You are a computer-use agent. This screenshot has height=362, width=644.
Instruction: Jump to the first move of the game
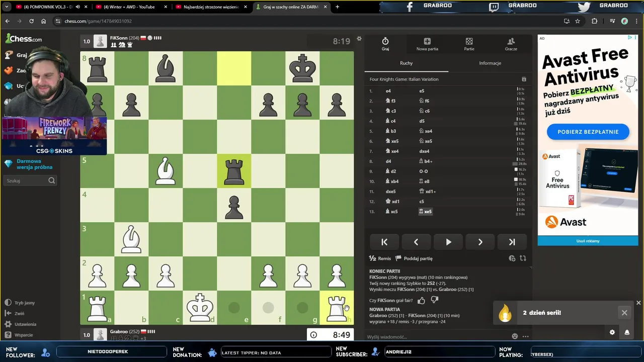pos(384,242)
